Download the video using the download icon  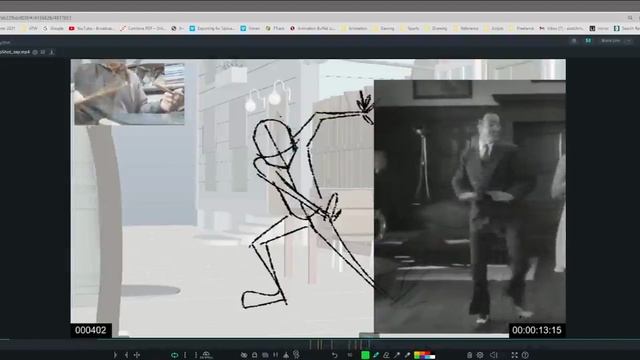pos(51,52)
